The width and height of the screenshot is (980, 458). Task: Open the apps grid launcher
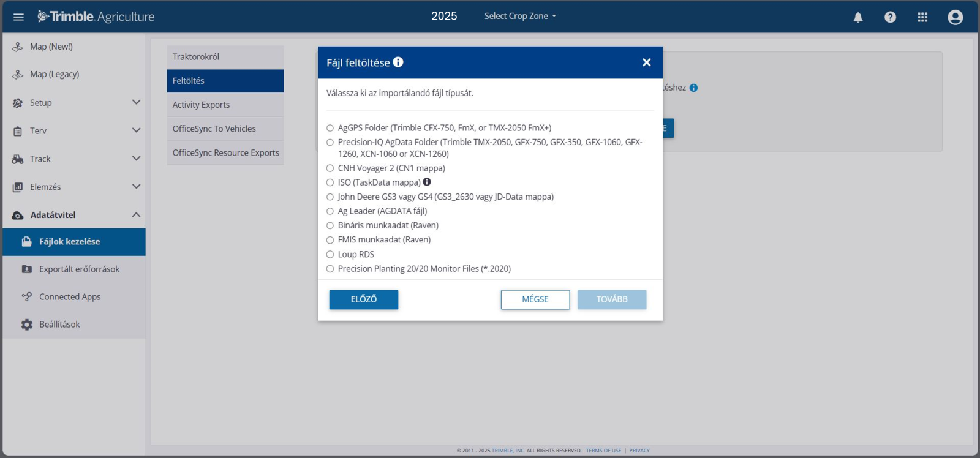[922, 17]
